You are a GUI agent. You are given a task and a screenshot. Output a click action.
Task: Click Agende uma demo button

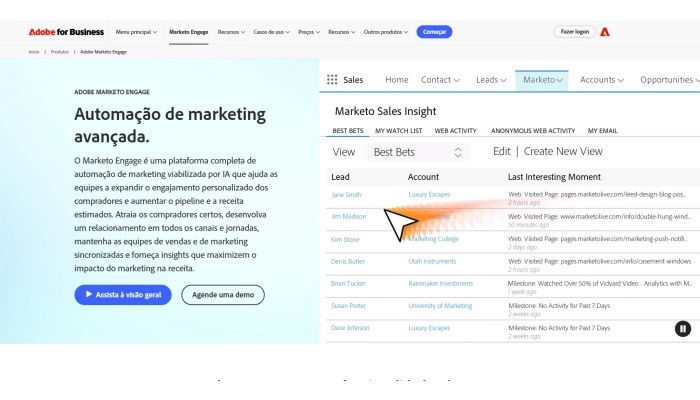point(223,295)
